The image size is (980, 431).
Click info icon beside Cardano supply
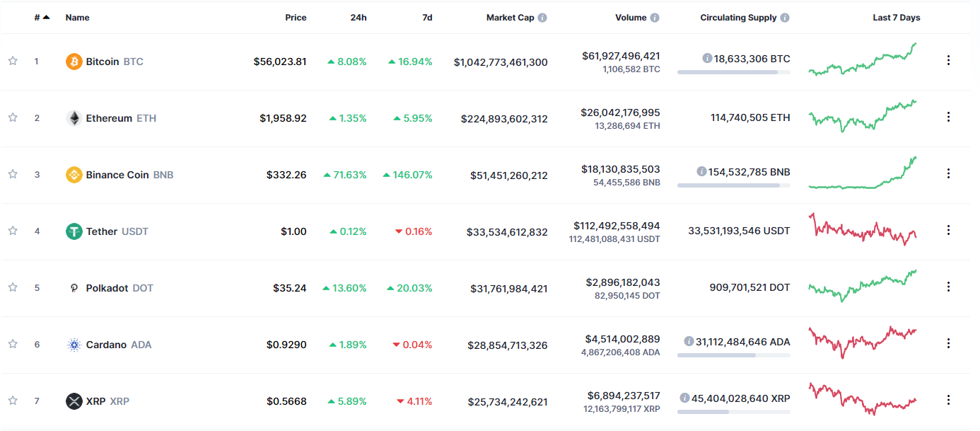click(689, 342)
